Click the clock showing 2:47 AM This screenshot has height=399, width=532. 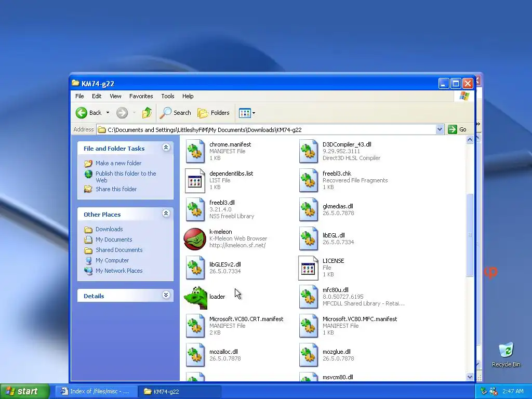(513, 391)
